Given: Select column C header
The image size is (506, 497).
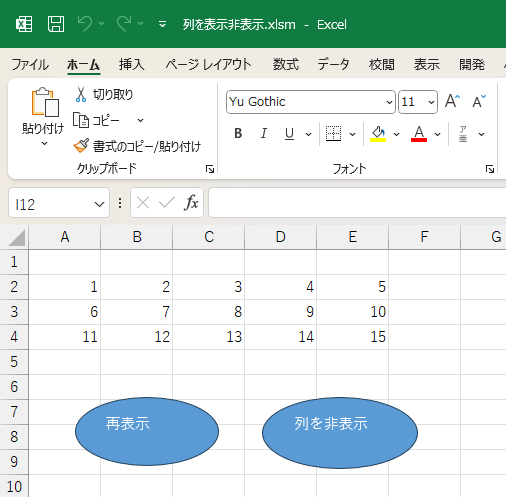Looking at the screenshot, I should [209, 237].
